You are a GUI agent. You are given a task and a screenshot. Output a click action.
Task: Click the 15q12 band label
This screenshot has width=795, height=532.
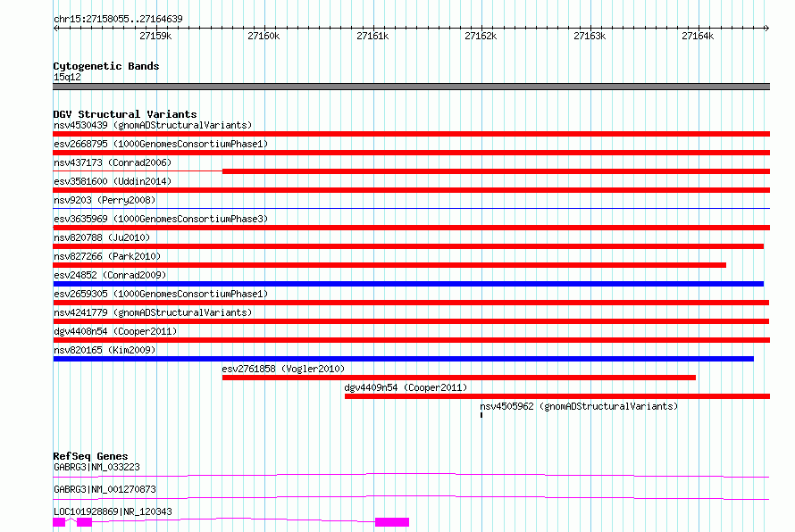[67, 77]
